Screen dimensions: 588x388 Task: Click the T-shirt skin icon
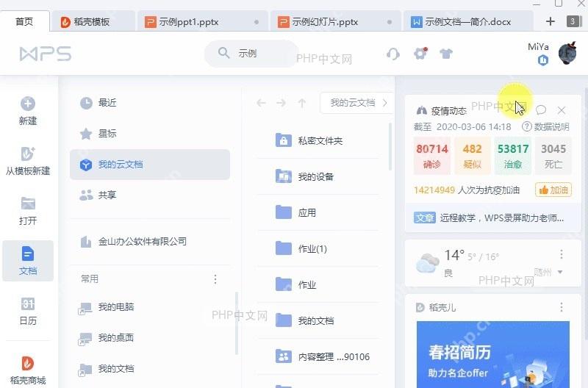(x=446, y=54)
